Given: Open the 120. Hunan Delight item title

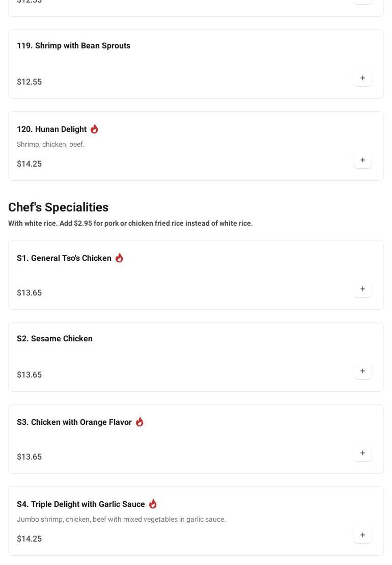Looking at the screenshot, I should point(51,129).
